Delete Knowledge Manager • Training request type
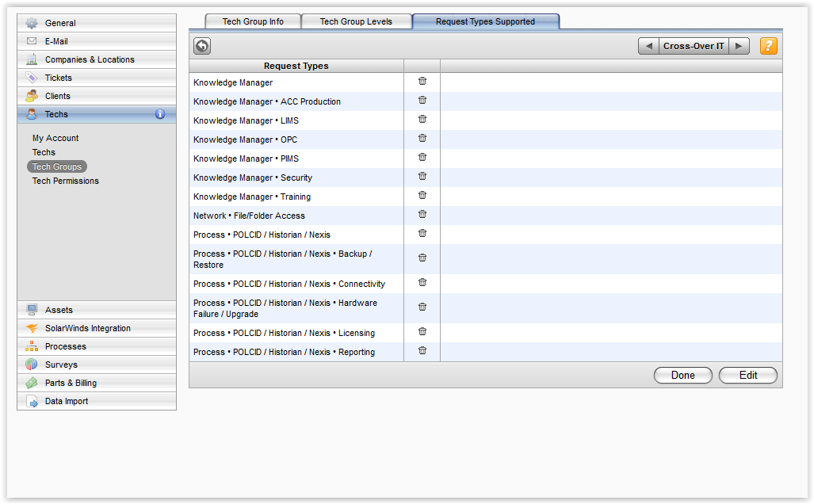Image resolution: width=814 pixels, height=504 pixels. point(422,195)
